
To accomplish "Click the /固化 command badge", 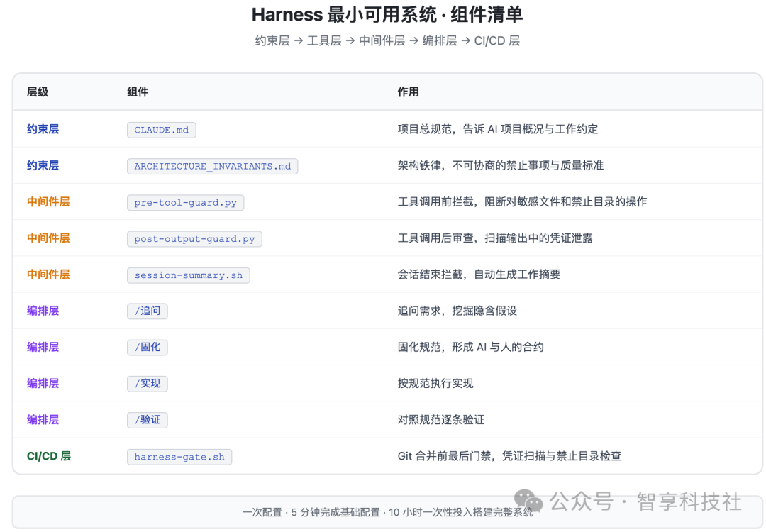I will (x=147, y=347).
